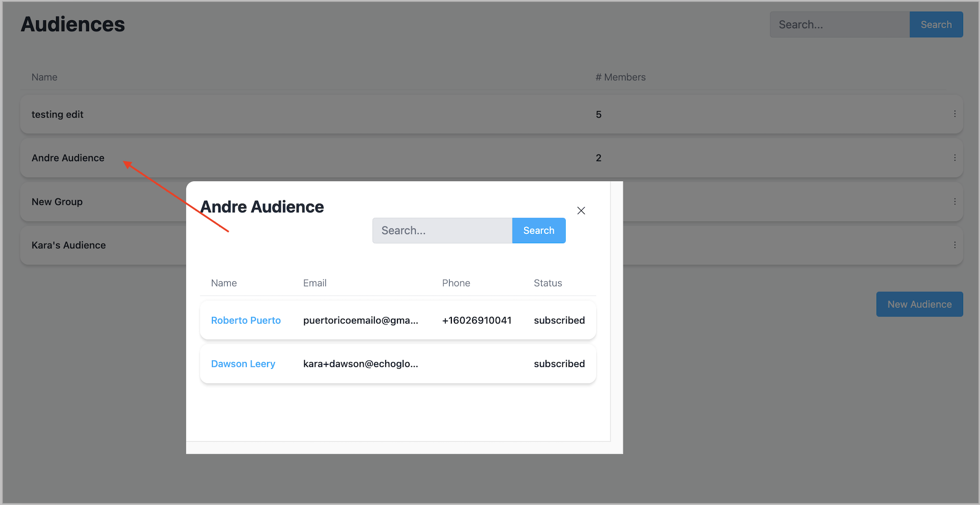980x505 pixels.
Task: Focus the modal member search field
Action: tap(442, 230)
